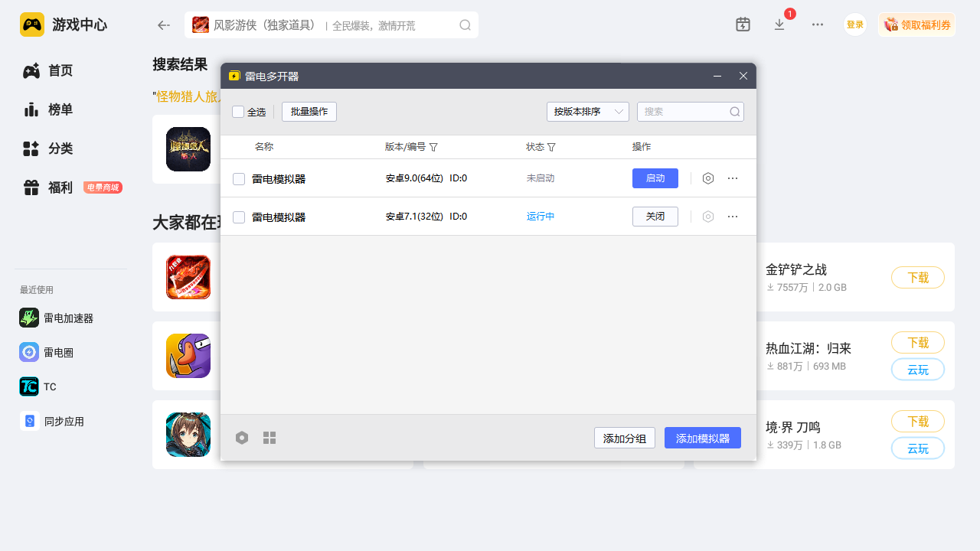980x551 pixels.
Task: Open settings for the Android 9.0 emulator
Action: coord(708,178)
